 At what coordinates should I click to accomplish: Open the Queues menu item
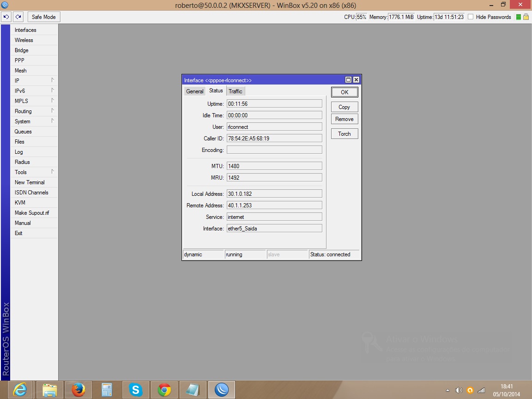click(x=34, y=132)
